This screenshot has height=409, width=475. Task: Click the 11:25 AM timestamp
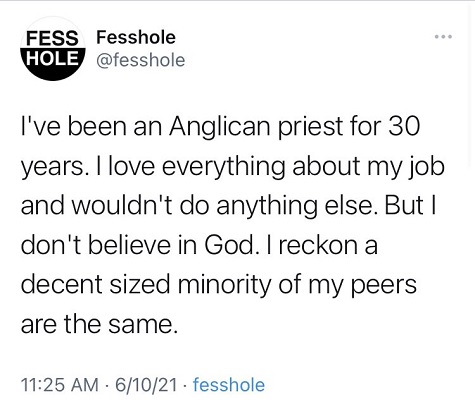[x=60, y=385]
